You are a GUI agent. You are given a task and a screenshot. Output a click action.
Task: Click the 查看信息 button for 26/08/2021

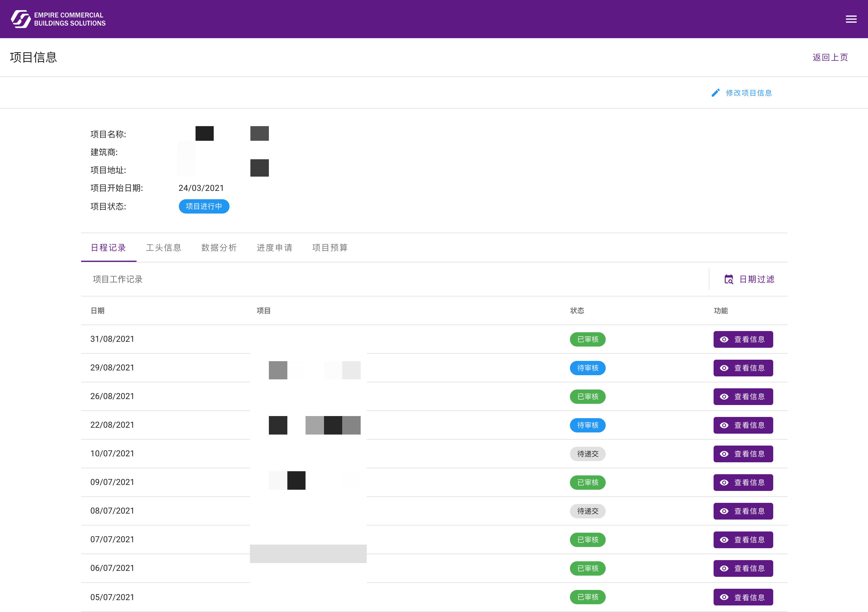tap(743, 396)
